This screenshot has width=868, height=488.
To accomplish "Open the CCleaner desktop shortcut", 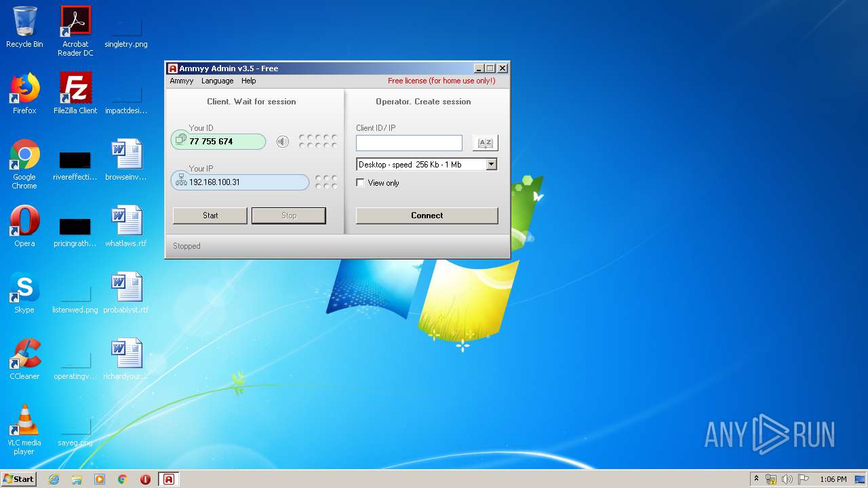I will tap(24, 359).
